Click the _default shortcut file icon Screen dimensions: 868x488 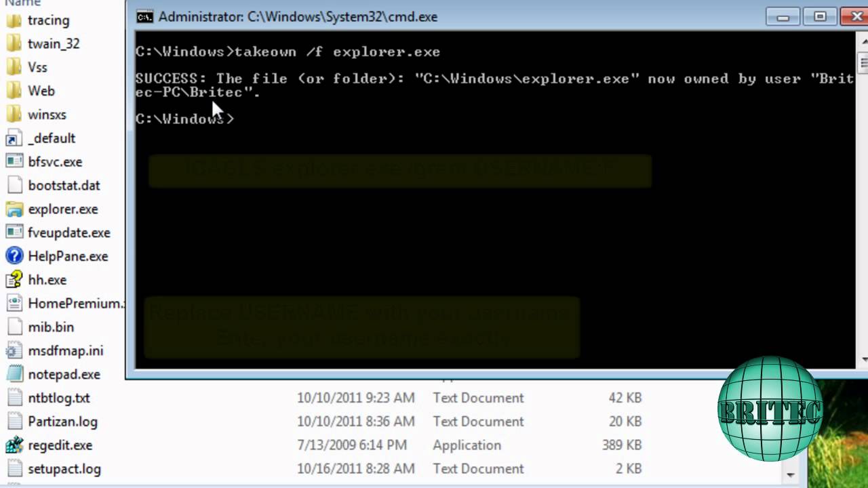click(x=14, y=138)
